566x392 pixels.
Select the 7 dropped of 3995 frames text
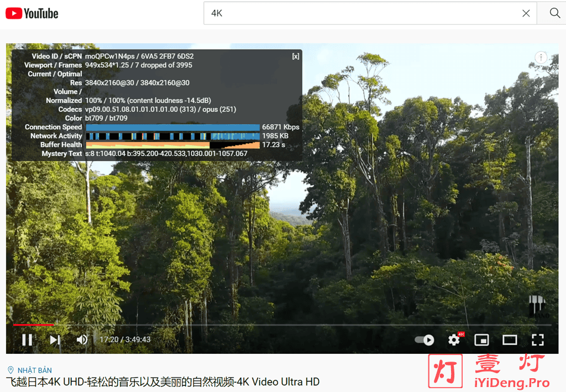click(x=164, y=65)
